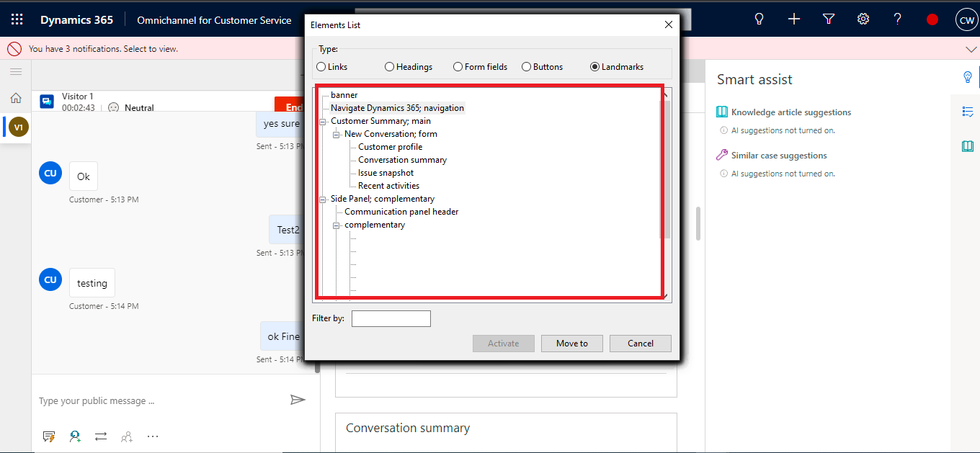The width and height of the screenshot is (980, 453).
Task: Click the transfer conversation arrows icon
Action: click(100, 436)
